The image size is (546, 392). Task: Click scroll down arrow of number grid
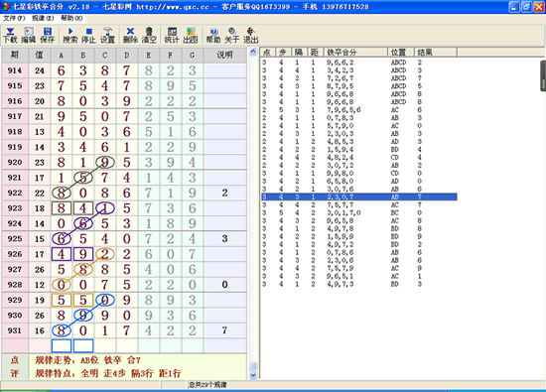[x=253, y=375]
